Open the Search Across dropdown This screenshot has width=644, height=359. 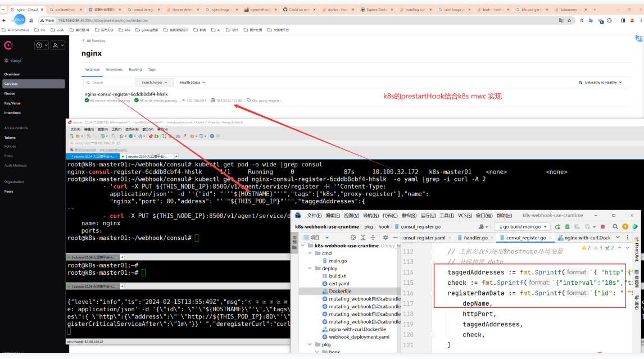pos(154,83)
